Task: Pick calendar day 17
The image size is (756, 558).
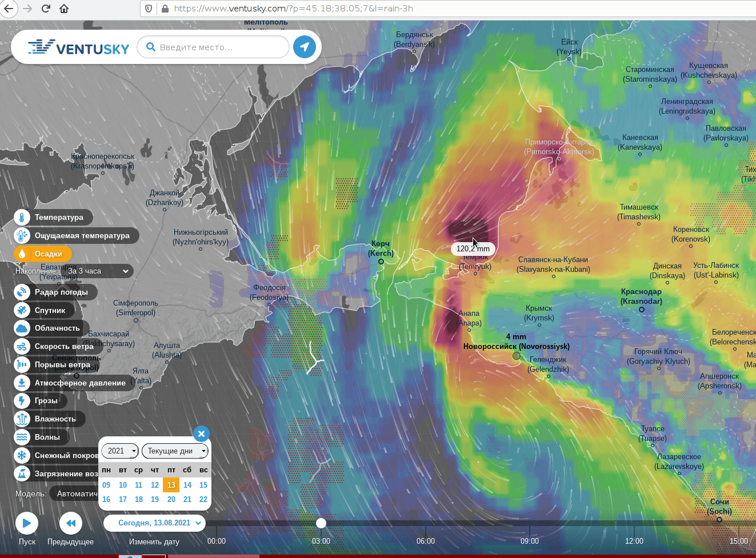Action: [123, 499]
